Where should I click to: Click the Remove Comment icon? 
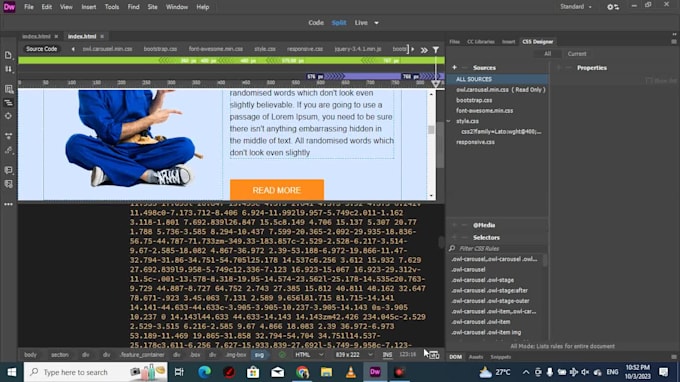point(8,184)
